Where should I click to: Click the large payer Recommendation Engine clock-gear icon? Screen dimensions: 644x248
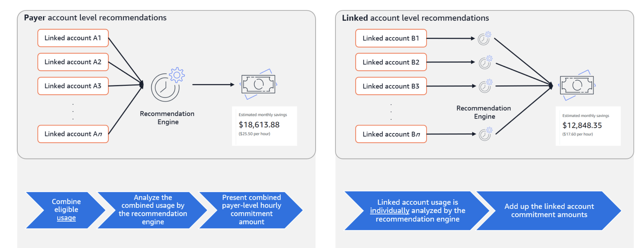pyautogui.click(x=168, y=84)
